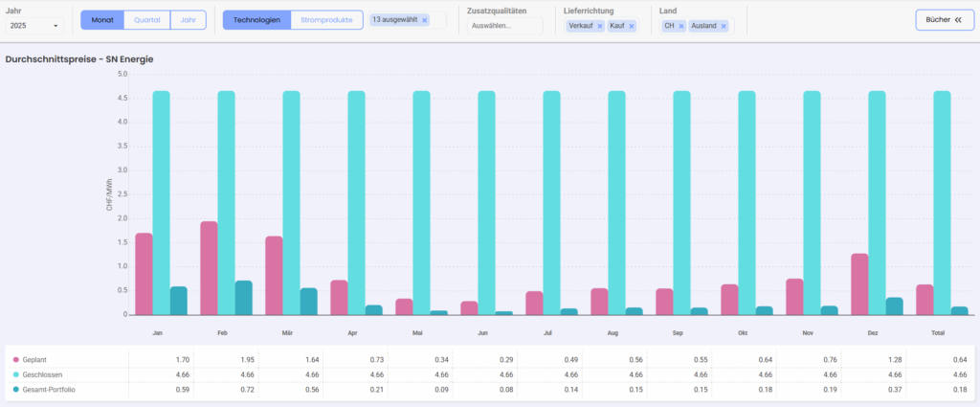The width and height of the screenshot is (980, 407).
Task: Clear the 13 ausgewählt selection
Action: click(x=424, y=20)
